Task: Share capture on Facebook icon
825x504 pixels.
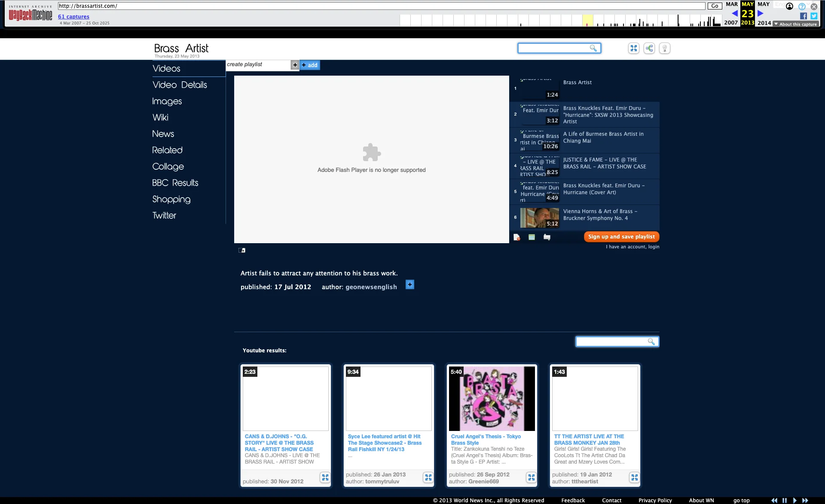Action: click(x=803, y=16)
